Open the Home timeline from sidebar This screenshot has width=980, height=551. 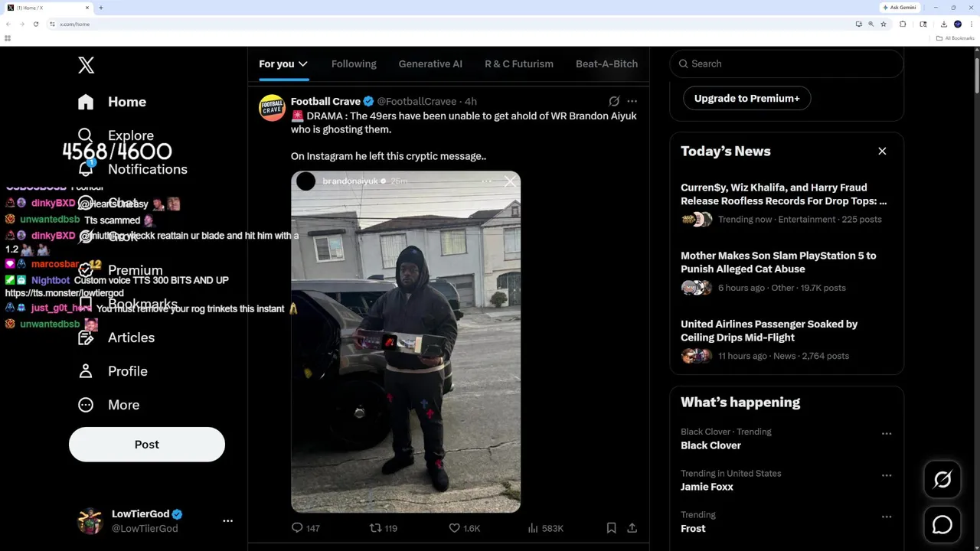point(112,102)
